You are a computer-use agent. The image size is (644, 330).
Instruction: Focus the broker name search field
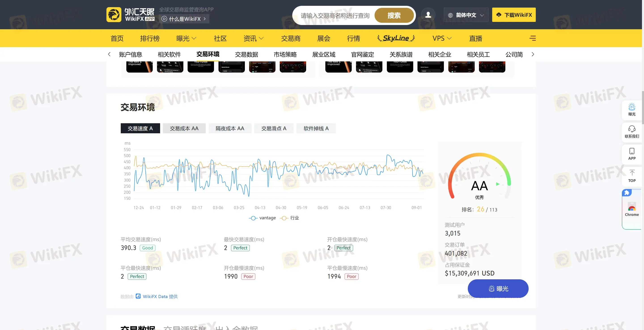(335, 15)
